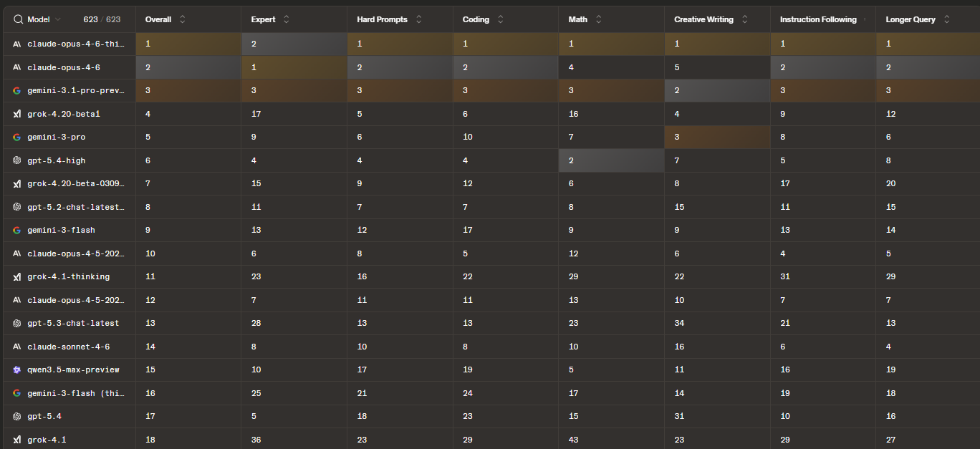The height and width of the screenshot is (449, 980).
Task: Click the Qwen icon beside qwen3.5-max-preview
Action: pos(17,370)
